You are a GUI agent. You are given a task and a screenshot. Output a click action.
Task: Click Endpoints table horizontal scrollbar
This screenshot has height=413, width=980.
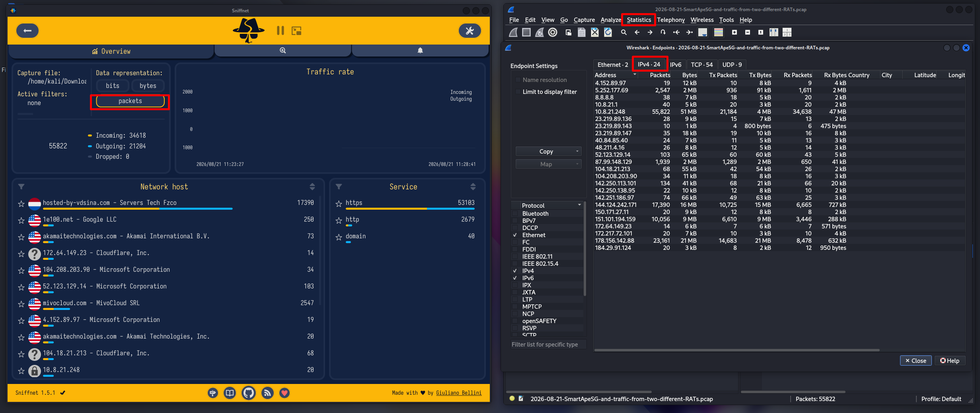click(x=737, y=350)
